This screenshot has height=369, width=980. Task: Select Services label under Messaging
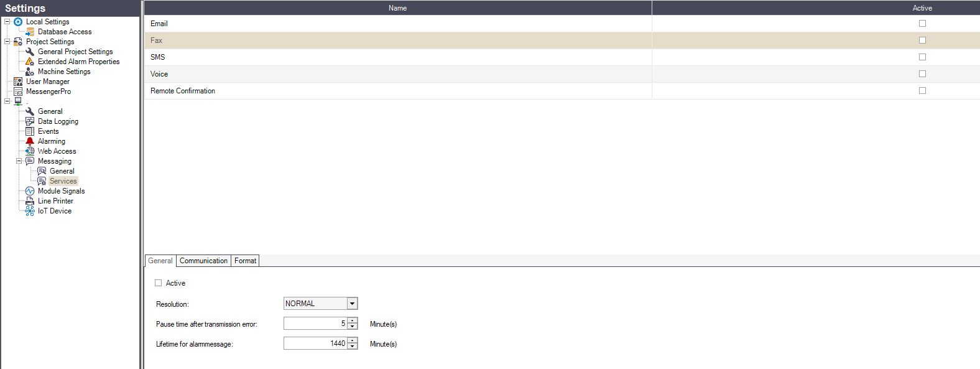(63, 181)
